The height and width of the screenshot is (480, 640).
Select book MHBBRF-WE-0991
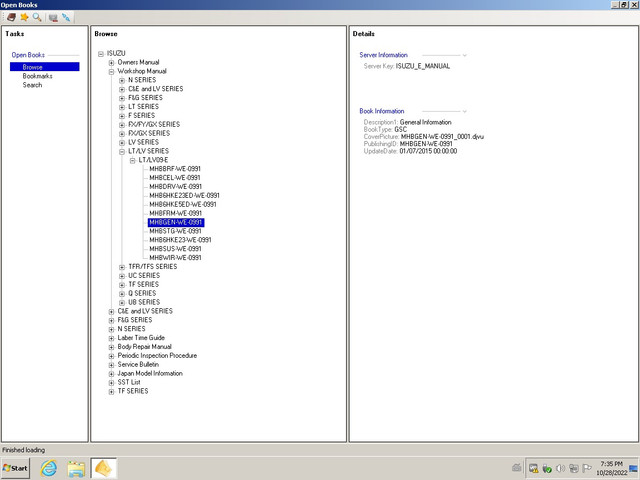pyautogui.click(x=175, y=169)
